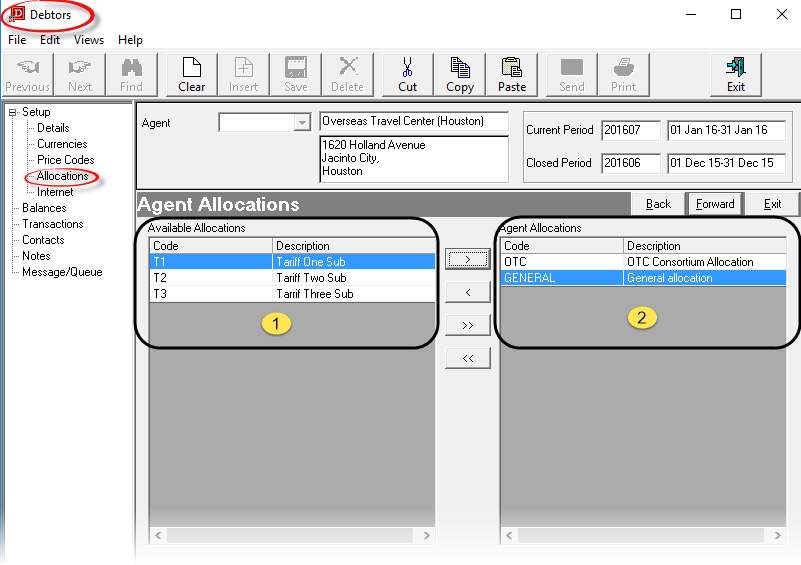801x565 pixels.
Task: Click the address box 1620 Holland Avenue
Action: (x=414, y=158)
